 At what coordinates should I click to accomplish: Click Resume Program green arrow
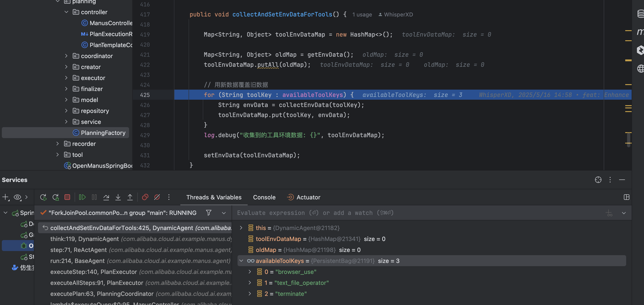point(82,197)
